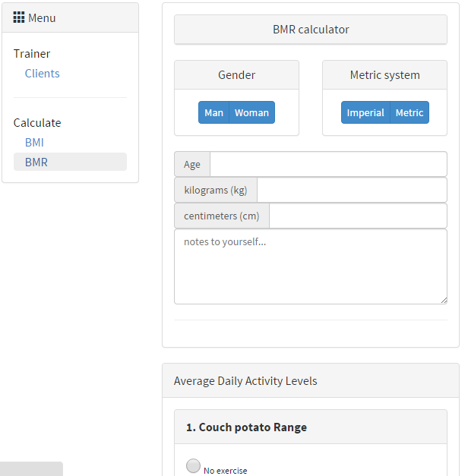Switch to Imperial units
Viewport: 468px width, 476px height.
[365, 112]
